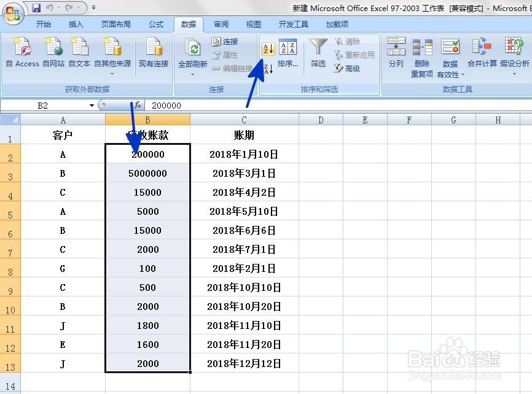Redo the last action
This screenshot has width=532, height=394.
tap(69, 7)
